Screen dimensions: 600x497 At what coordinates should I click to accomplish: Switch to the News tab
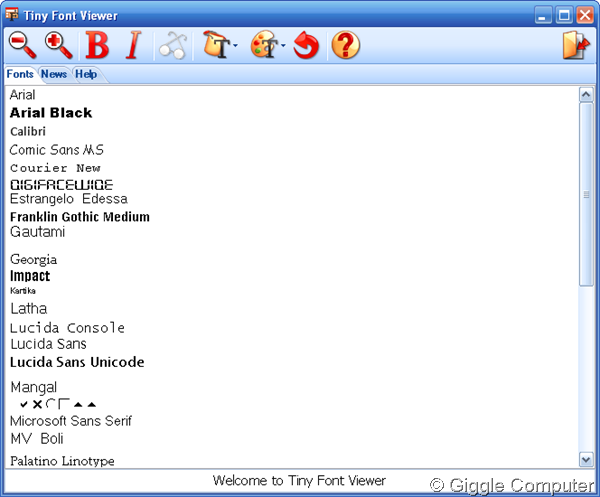54,74
